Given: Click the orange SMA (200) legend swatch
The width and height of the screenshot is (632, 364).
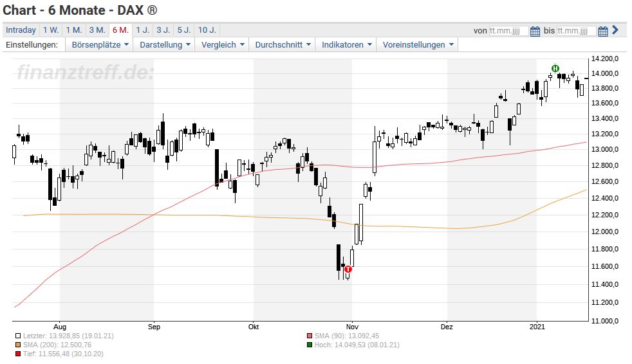Looking at the screenshot, I should 18,345.
